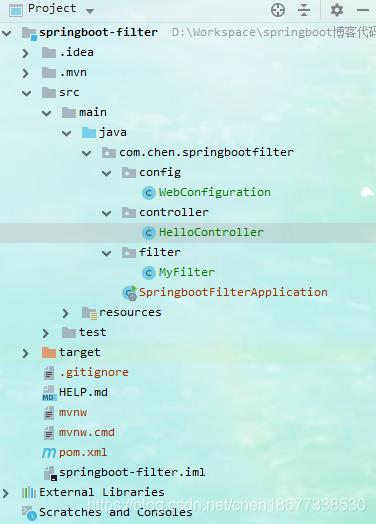Image resolution: width=376 pixels, height=524 pixels.
Task: Select the com.chen.springbootfilter package label
Action: coord(207,153)
